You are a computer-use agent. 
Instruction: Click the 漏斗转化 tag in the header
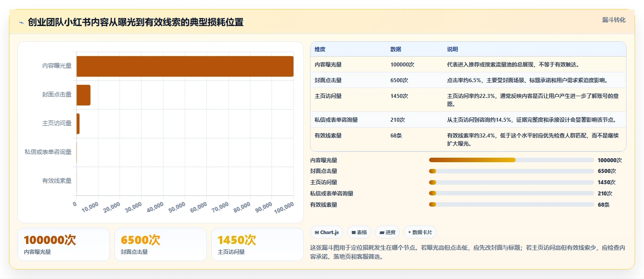click(613, 20)
